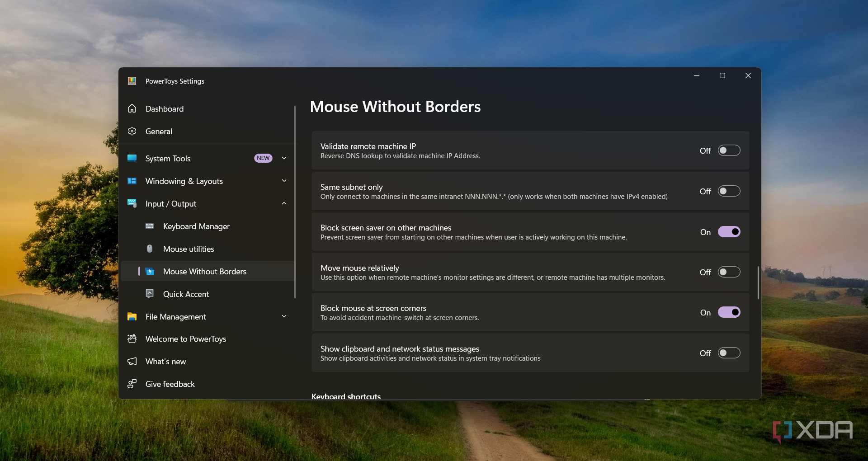The width and height of the screenshot is (868, 461).
Task: Click the sidebar navigation scrollbar
Action: pos(295,202)
